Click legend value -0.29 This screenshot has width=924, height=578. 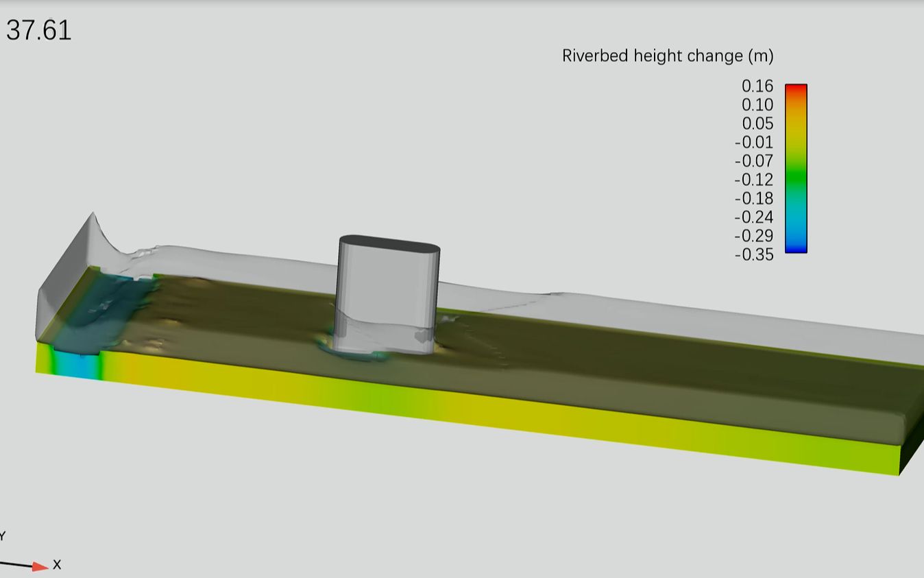coord(754,235)
